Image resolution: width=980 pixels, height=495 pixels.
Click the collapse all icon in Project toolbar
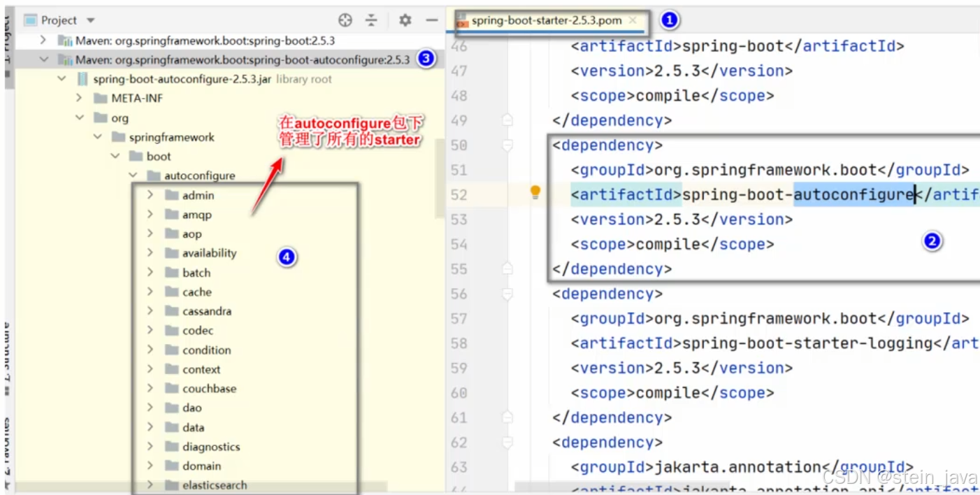click(x=371, y=20)
